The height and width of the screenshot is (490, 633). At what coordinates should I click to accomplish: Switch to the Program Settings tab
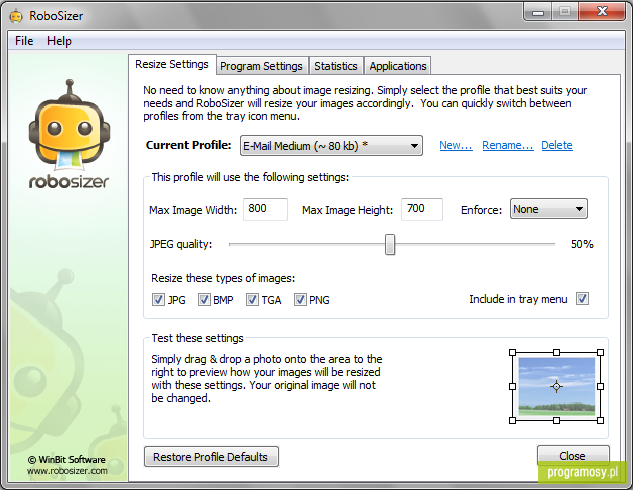pos(261,66)
